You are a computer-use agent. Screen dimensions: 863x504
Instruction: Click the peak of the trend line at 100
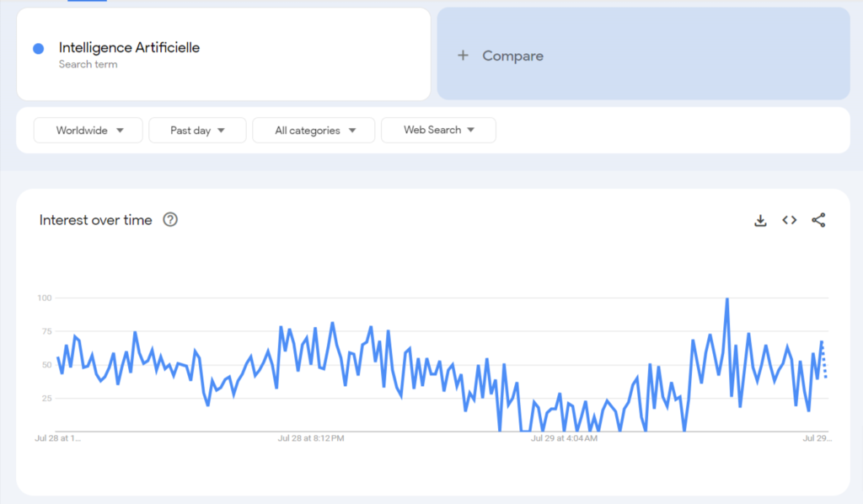pyautogui.click(x=727, y=298)
